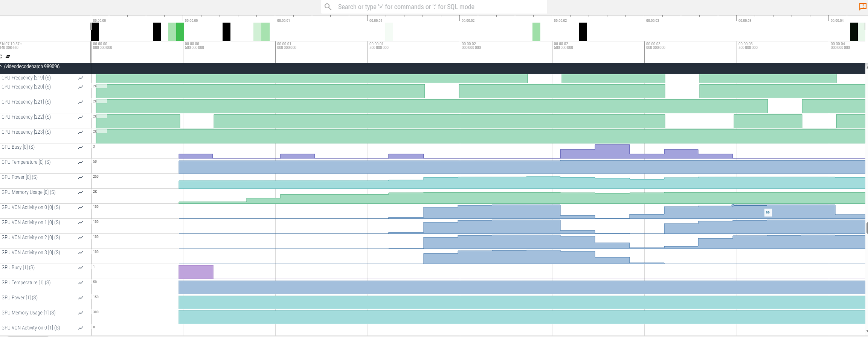This screenshot has height=337, width=868.
Task: Click chart icon on GPU Busy [0] track
Action: point(81,147)
